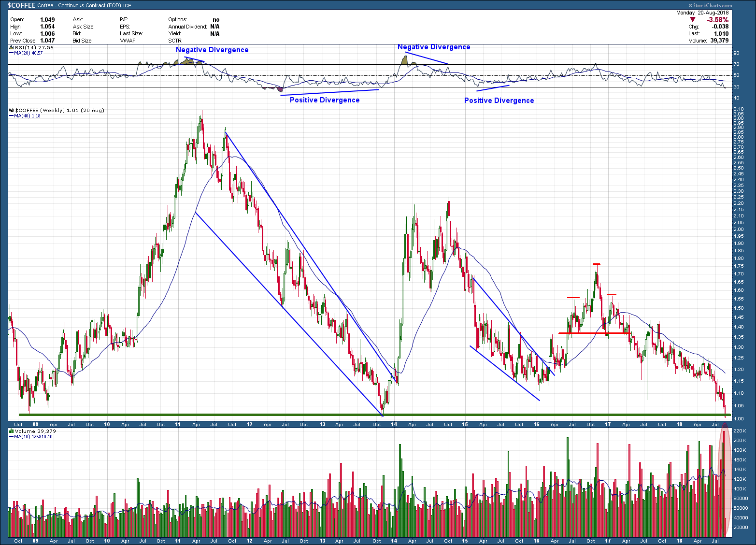The width and height of the screenshot is (756, 545).
Task: Click the 'SCTR:' label
Action: [175, 41]
